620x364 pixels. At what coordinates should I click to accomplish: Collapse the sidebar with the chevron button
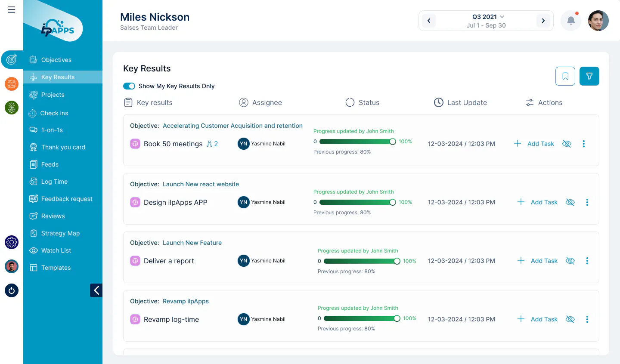point(96,290)
